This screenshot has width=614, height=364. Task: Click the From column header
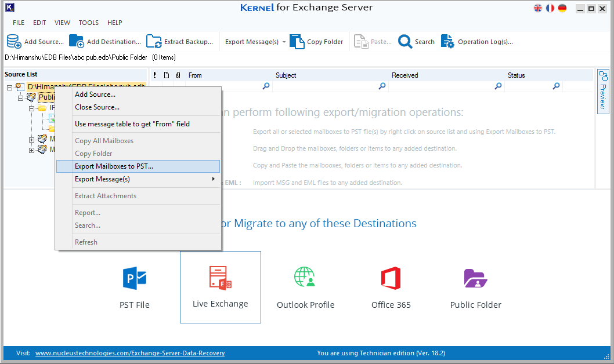pos(195,75)
